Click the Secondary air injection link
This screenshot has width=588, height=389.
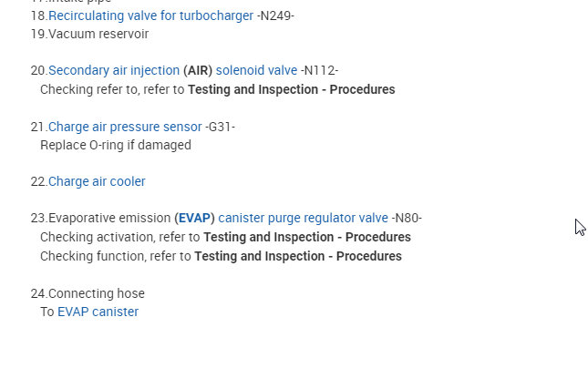click(114, 71)
